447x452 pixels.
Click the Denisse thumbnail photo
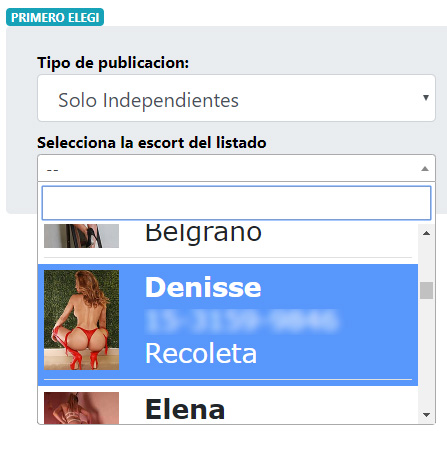(x=81, y=320)
